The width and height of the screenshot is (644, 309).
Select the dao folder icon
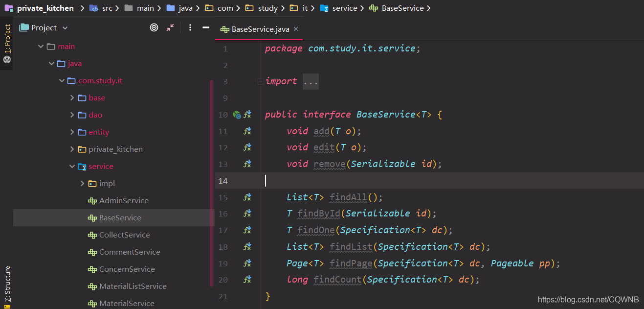(x=82, y=115)
